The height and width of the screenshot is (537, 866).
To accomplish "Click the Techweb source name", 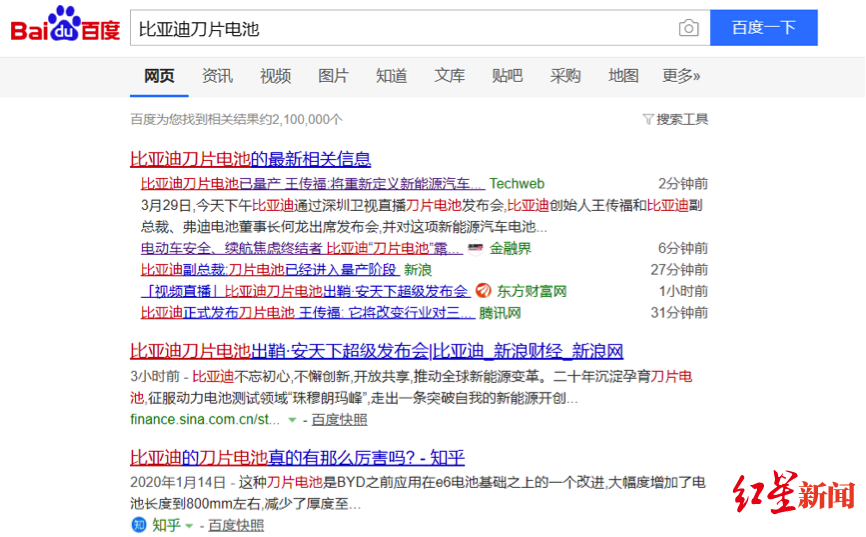I will [x=517, y=183].
